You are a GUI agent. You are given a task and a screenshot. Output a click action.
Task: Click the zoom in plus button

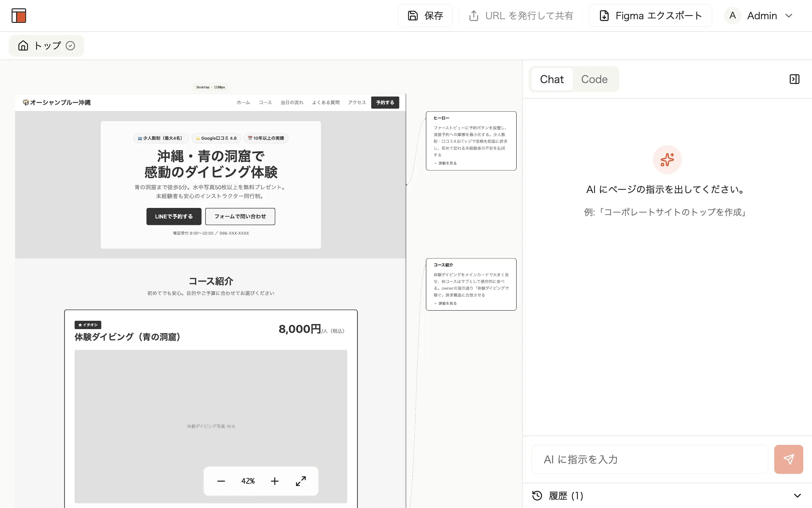[x=275, y=481]
